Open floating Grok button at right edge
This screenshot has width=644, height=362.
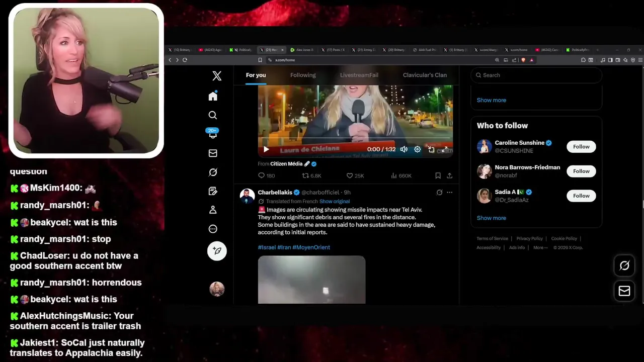point(624,265)
